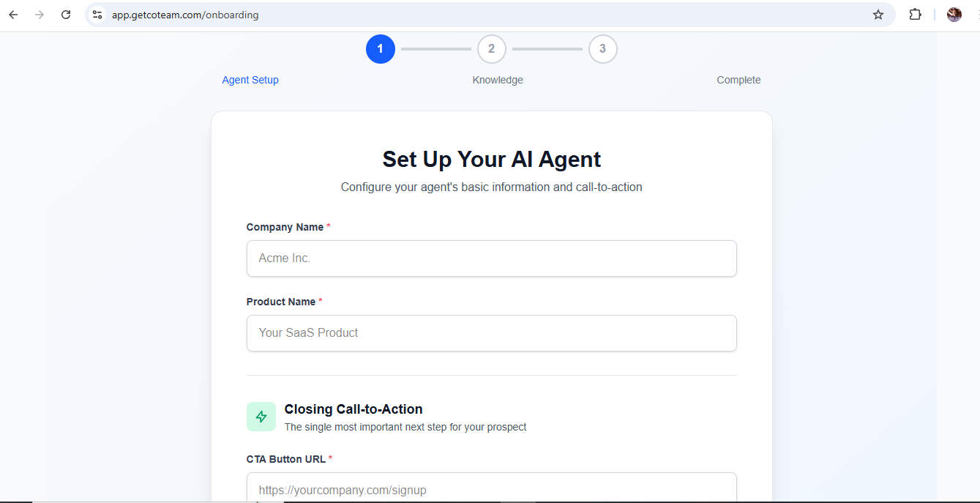Bookmark this page with the star icon

[x=878, y=15]
